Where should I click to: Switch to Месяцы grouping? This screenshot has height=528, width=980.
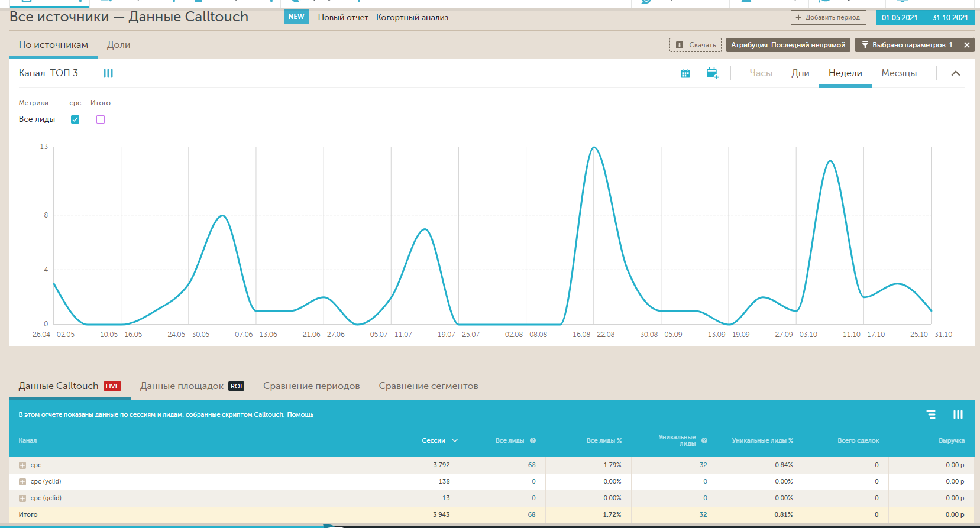click(x=898, y=73)
